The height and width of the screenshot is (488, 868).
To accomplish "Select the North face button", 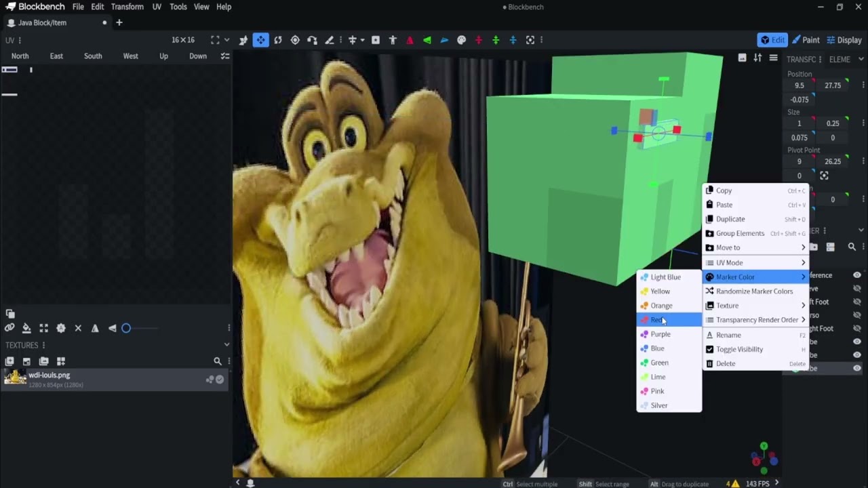I will (x=20, y=56).
